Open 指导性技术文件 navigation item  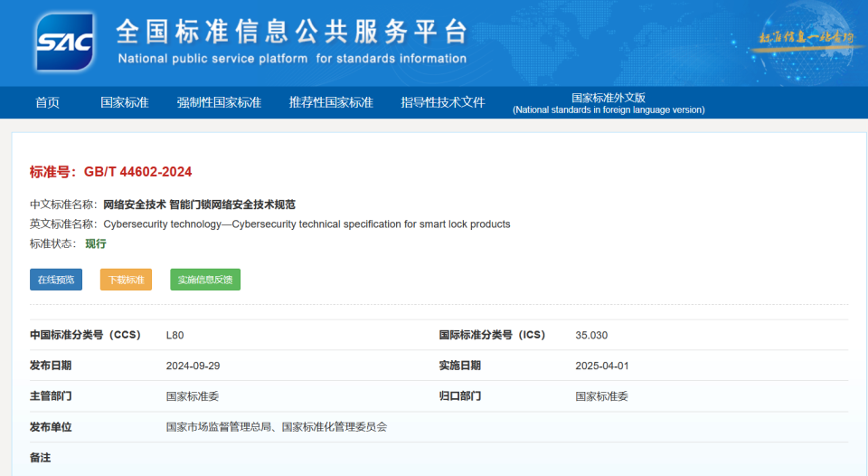pos(443,102)
